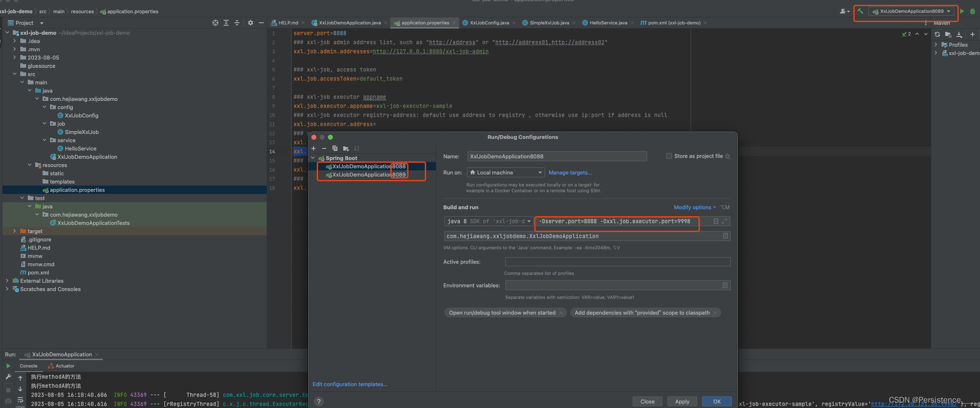Open Project panel settings gear
The image size is (980, 408).
[x=251, y=23]
